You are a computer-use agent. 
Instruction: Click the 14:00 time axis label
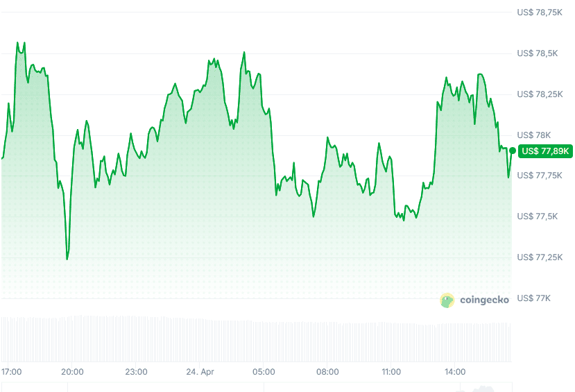coord(455,372)
